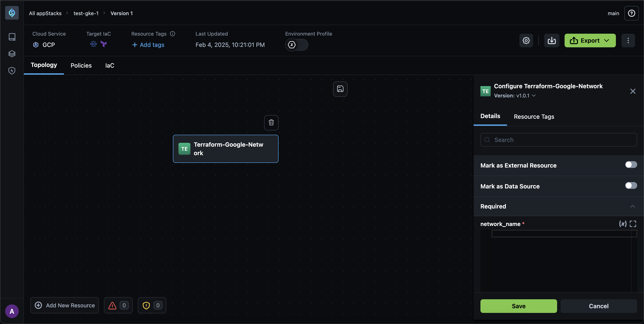Click the Add New Resource button
644x324 pixels.
point(65,305)
